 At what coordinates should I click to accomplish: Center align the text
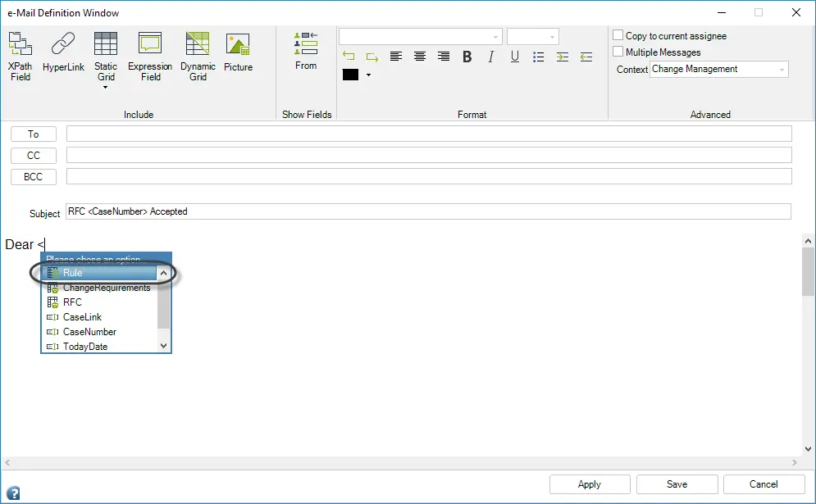[x=420, y=57]
